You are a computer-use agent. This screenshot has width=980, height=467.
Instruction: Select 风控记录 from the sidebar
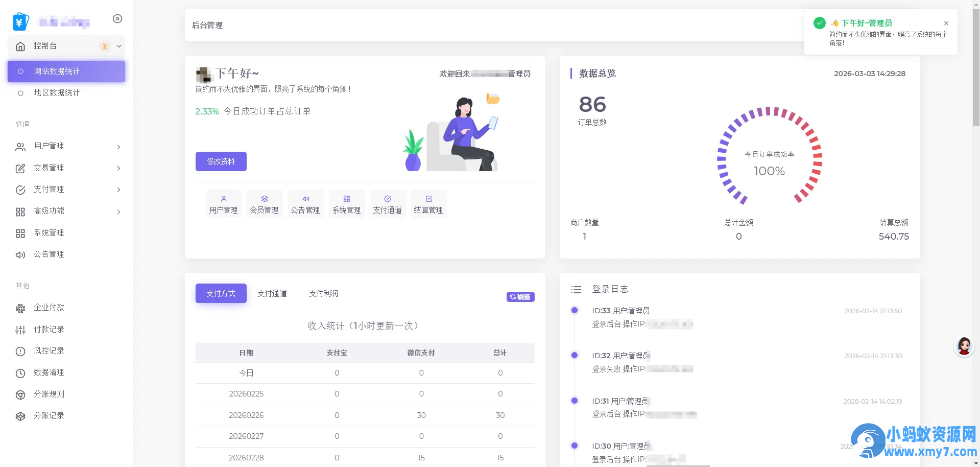tap(49, 351)
